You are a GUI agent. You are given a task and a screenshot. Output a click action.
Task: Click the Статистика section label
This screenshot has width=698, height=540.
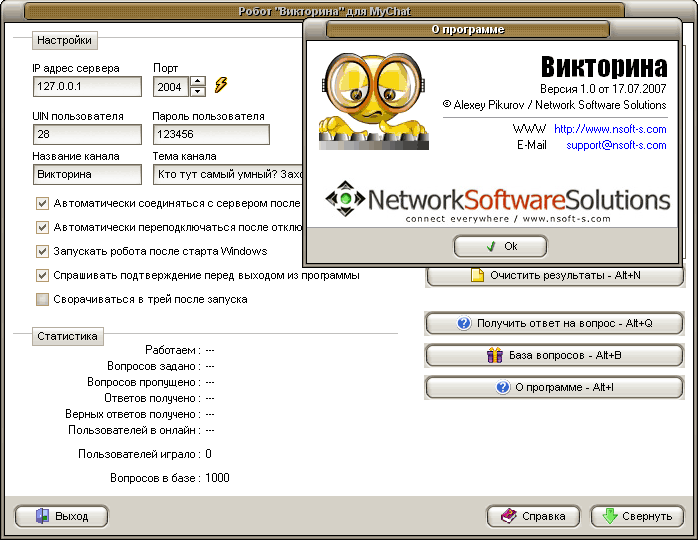[68, 336]
